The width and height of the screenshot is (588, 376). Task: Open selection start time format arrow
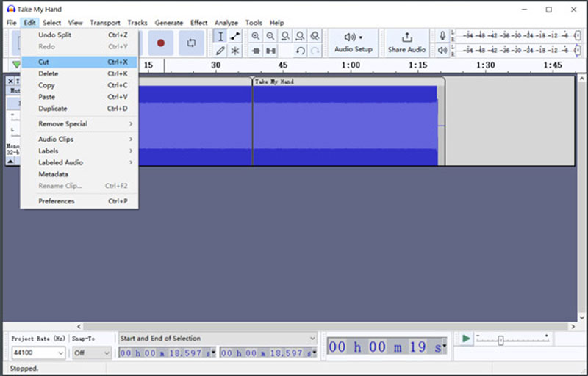(213, 352)
